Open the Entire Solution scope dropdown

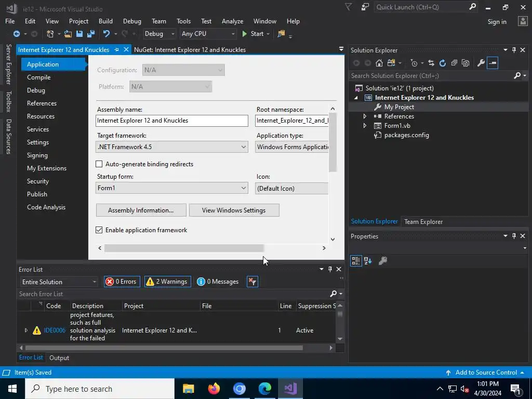tap(59, 282)
